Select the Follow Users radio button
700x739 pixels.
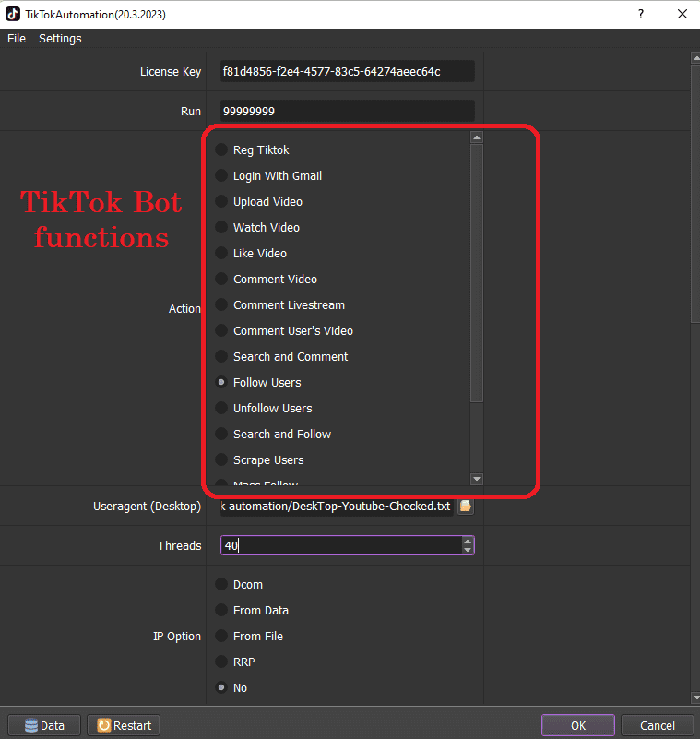click(221, 382)
